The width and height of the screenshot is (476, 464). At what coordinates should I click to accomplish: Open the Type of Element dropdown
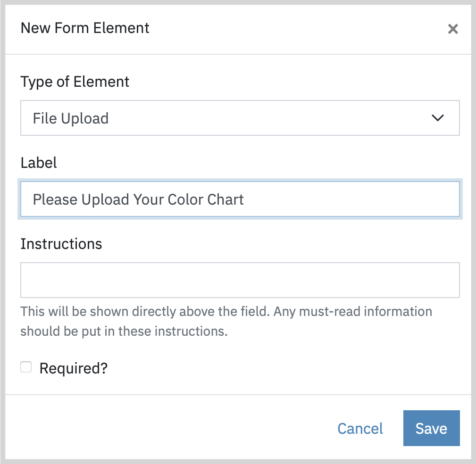pos(240,118)
